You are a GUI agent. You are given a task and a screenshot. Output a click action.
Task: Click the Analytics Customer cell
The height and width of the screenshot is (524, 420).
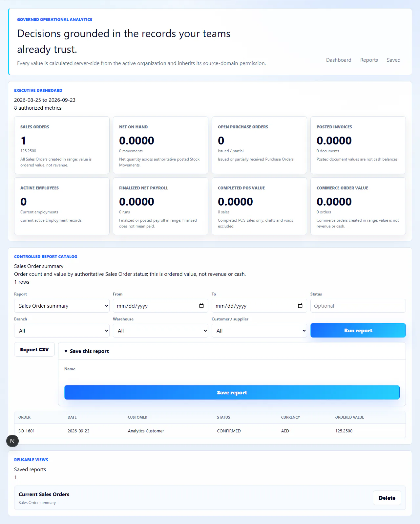(146, 431)
